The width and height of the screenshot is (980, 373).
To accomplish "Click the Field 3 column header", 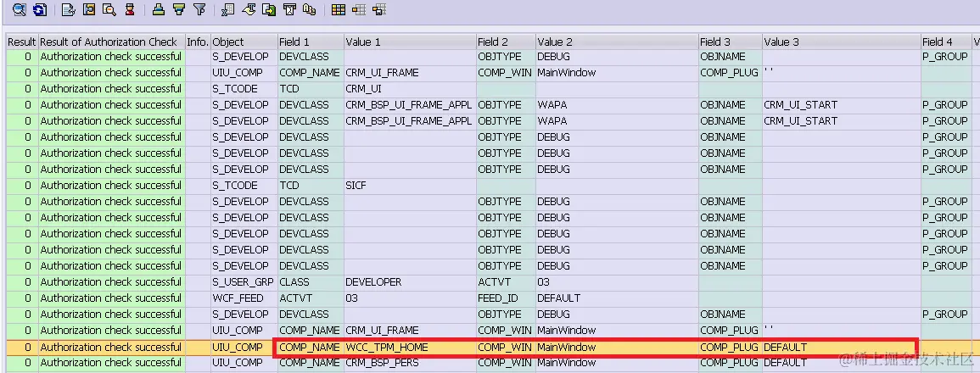I will pyautogui.click(x=730, y=42).
